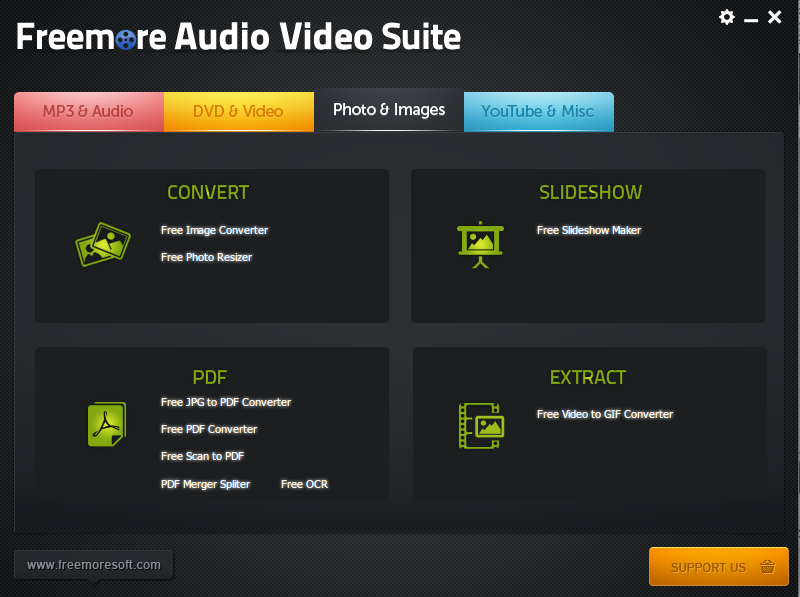Screen dimensions: 800x597
Task: Open Free Slideshow Maker
Action: [x=589, y=230]
